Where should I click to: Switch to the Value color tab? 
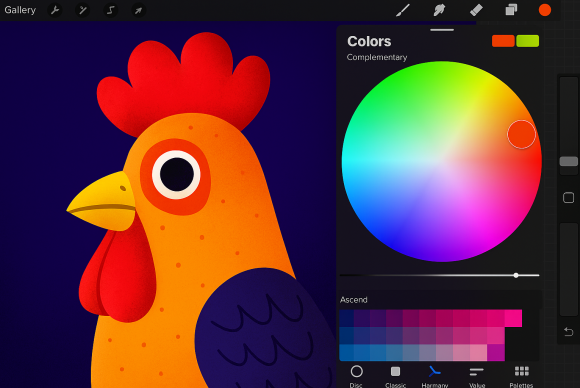(x=477, y=377)
